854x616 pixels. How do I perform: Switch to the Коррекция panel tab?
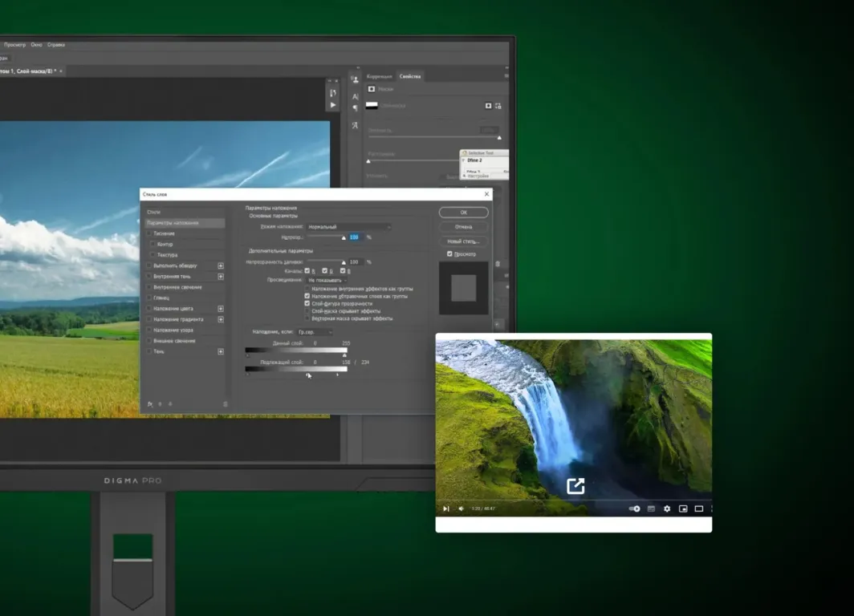(379, 76)
